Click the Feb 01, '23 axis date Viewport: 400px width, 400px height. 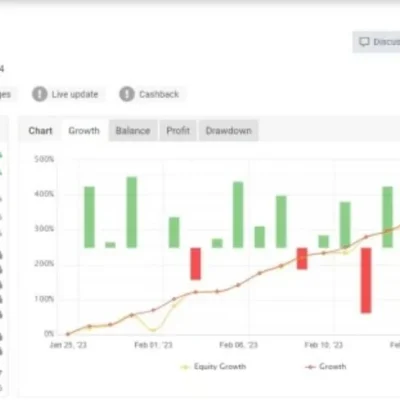pos(153,345)
